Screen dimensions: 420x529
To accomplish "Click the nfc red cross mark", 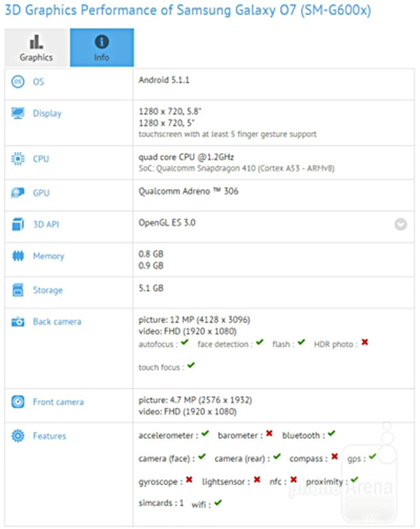I will coord(294,481).
